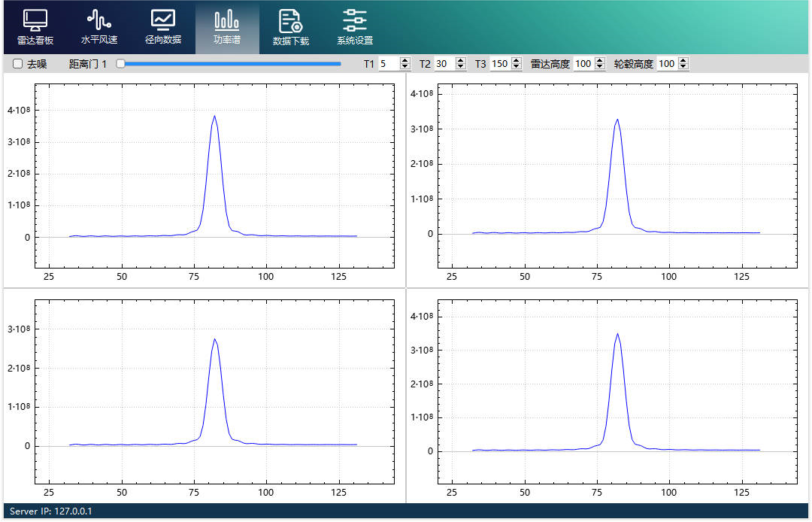Go to the 数据下载 data download tab

(291, 27)
